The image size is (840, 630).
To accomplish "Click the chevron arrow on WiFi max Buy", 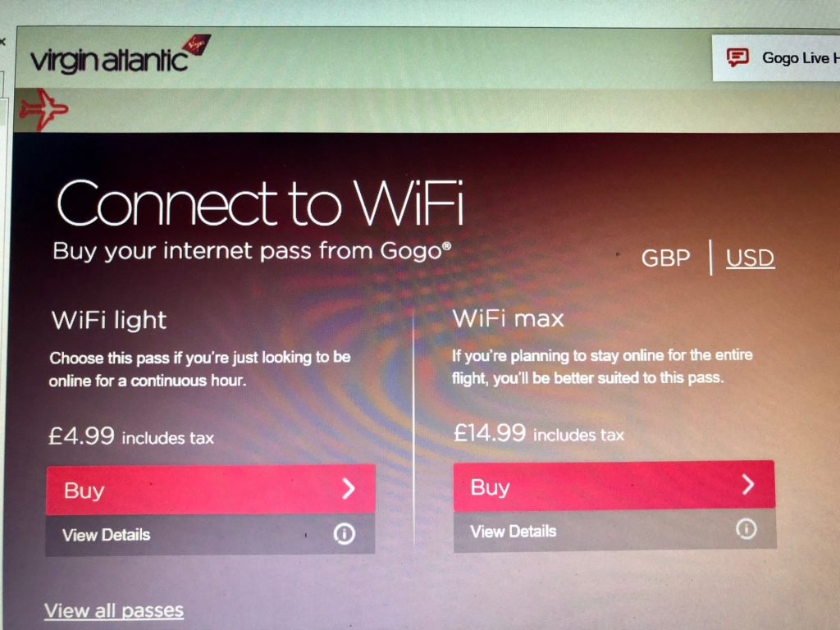I will (x=748, y=484).
